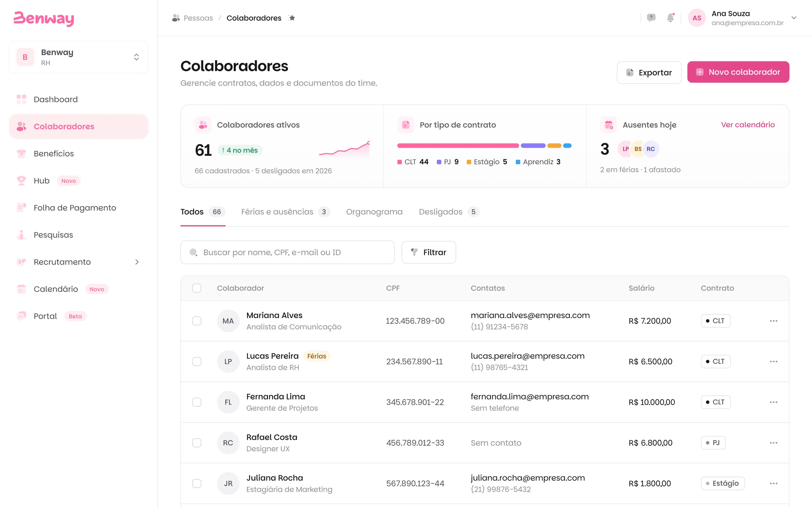Check the box for Juliana Rocha

click(197, 483)
